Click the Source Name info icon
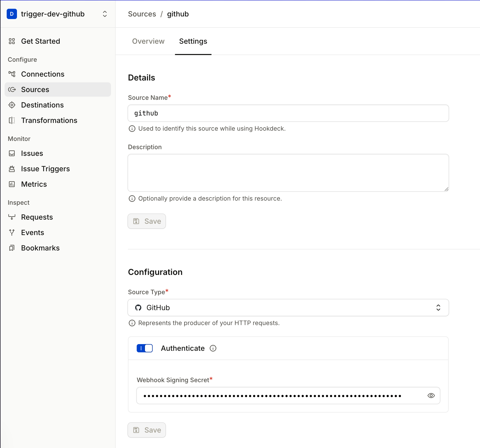This screenshot has height=448, width=480. click(132, 129)
